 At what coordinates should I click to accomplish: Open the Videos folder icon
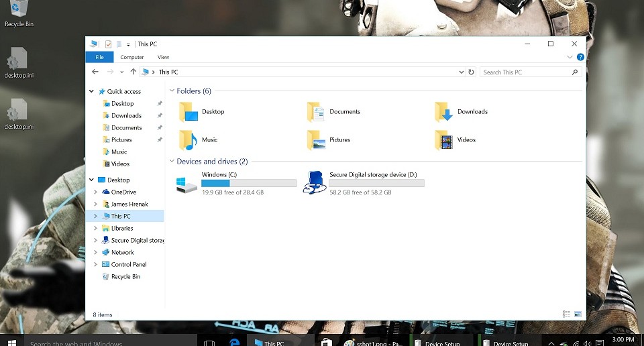point(443,140)
